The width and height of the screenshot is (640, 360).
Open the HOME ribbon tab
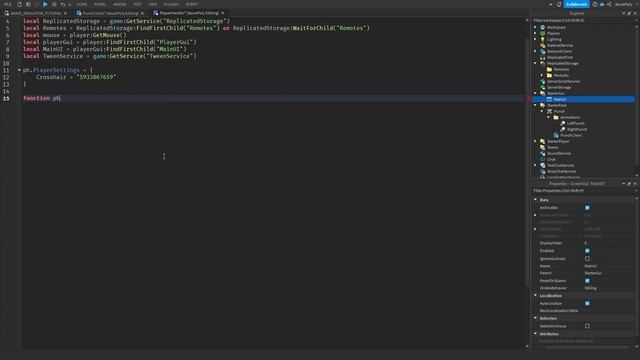[82, 4]
